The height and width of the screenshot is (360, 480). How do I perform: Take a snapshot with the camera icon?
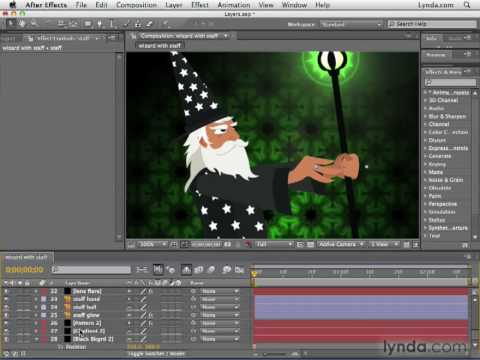(228, 245)
